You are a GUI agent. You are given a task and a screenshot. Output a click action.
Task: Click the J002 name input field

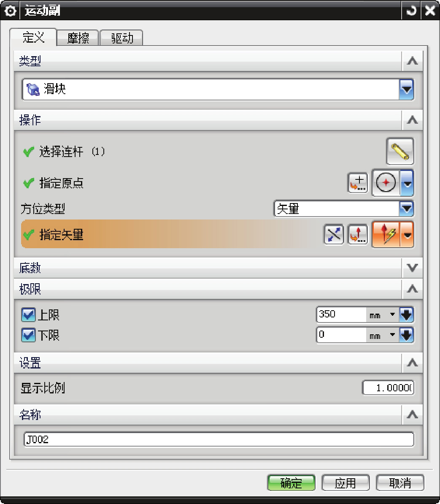[219, 439]
